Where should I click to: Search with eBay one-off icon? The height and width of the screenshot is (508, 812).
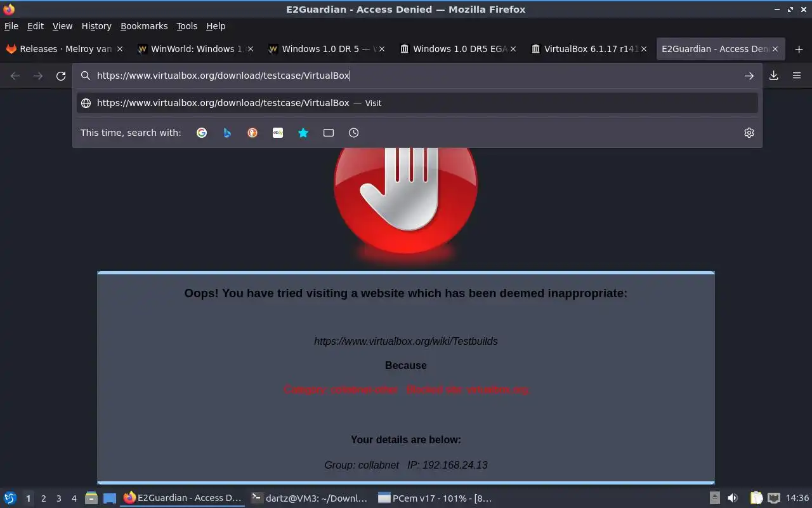coord(278,133)
